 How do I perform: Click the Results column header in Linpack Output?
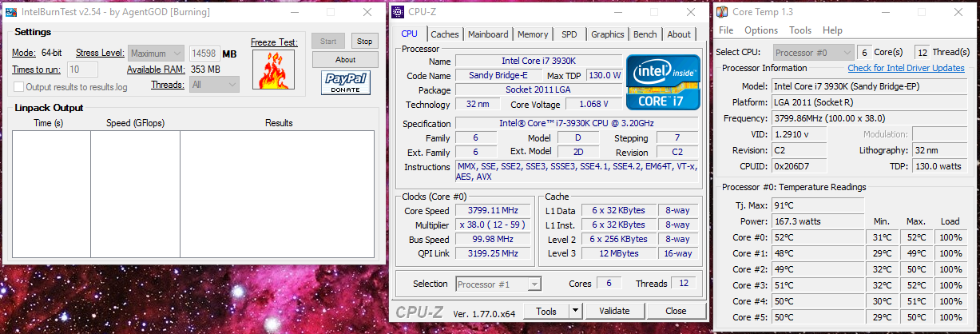click(279, 123)
